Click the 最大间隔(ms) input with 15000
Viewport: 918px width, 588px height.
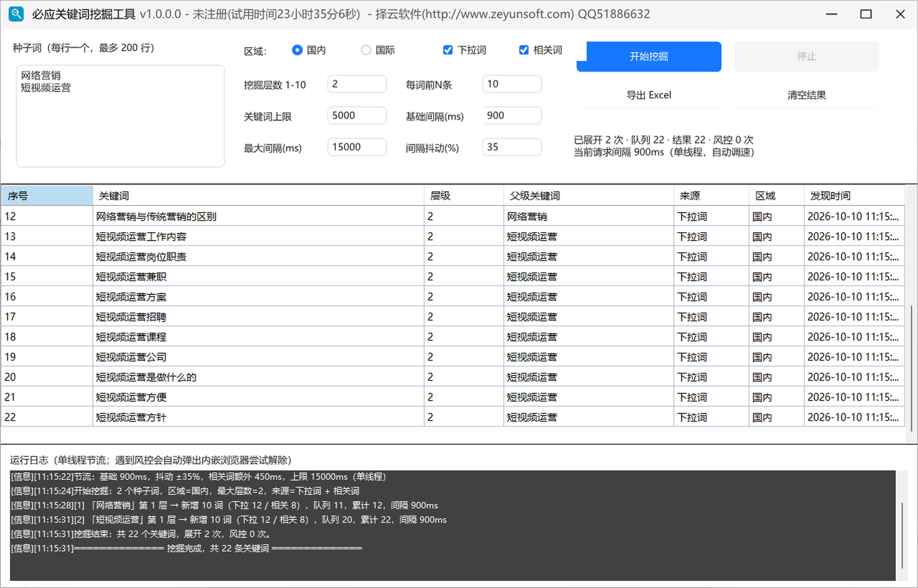(357, 147)
